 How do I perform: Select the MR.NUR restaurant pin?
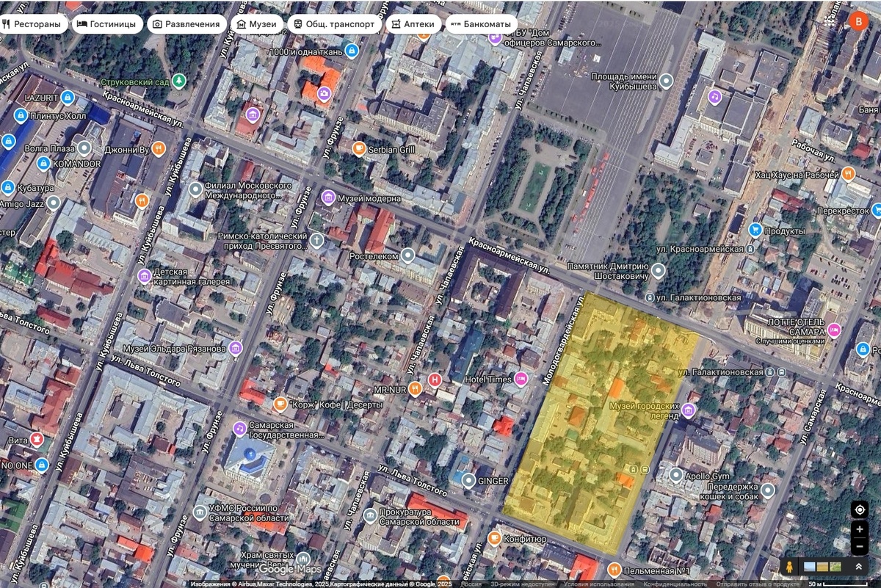coord(415,388)
